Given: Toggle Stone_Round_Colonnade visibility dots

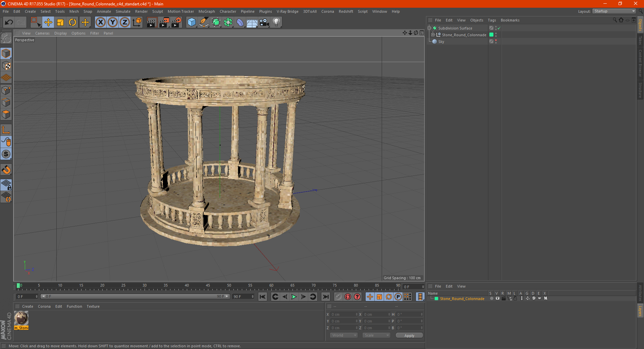Looking at the screenshot, I should [x=496, y=35].
